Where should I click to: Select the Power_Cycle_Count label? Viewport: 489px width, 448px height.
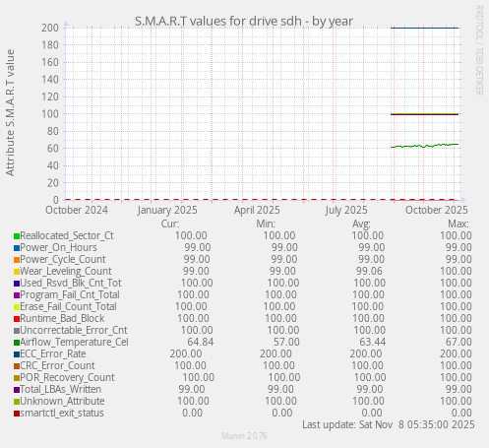[63, 260]
